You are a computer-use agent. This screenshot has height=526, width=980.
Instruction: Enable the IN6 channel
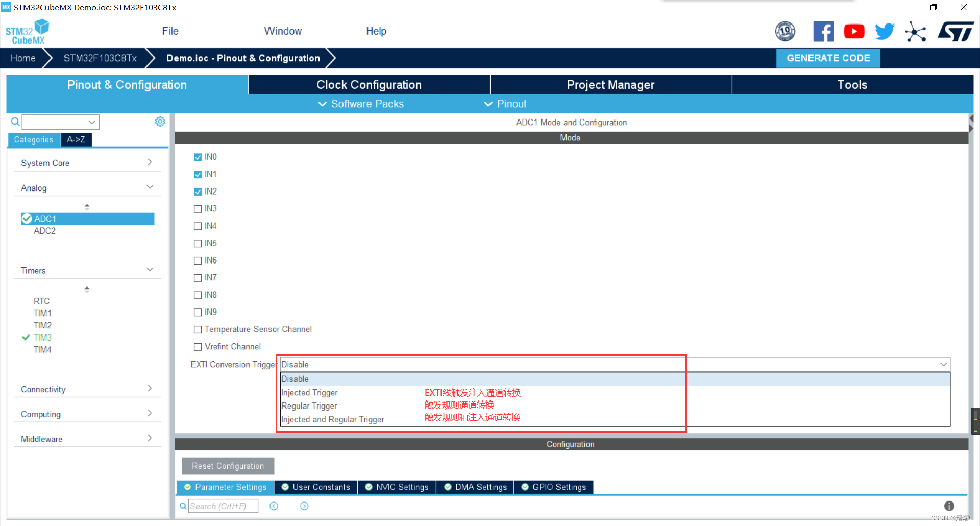pos(198,261)
